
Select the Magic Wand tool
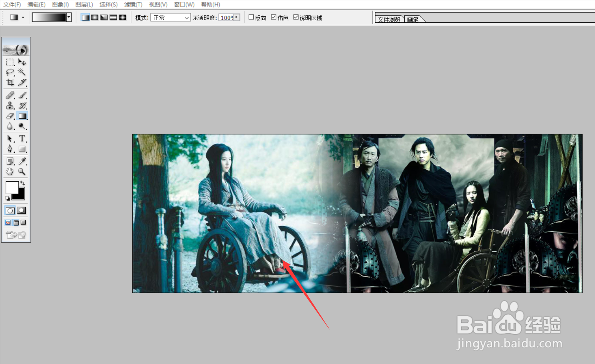[x=22, y=72]
